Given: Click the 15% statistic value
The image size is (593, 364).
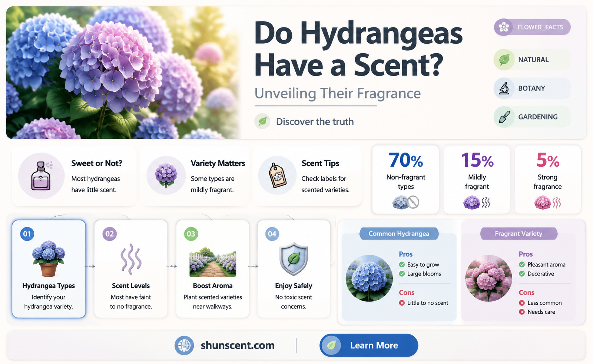Looking at the screenshot, I should click(477, 160).
